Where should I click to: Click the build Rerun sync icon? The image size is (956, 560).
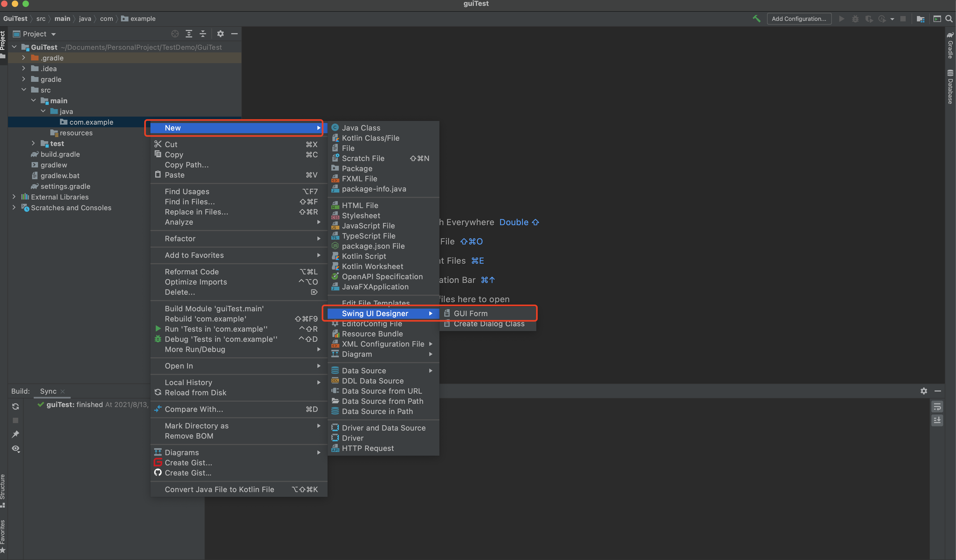[x=16, y=406]
